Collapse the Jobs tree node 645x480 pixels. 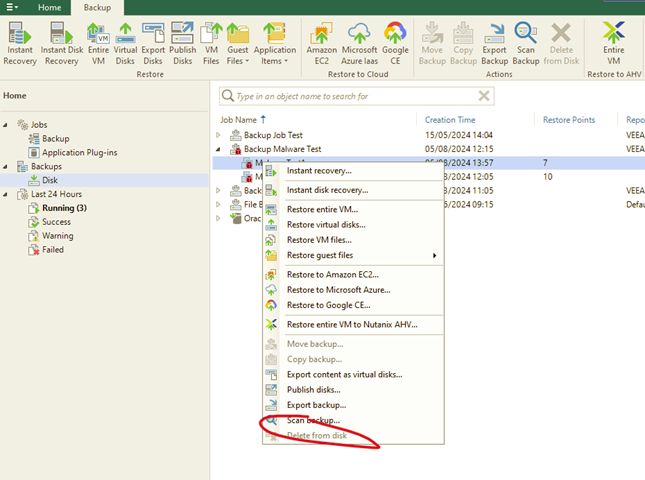click(x=5, y=125)
